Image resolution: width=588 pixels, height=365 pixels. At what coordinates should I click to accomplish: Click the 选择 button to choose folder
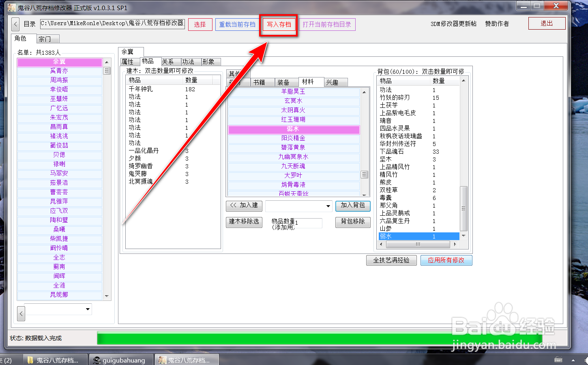click(x=200, y=24)
